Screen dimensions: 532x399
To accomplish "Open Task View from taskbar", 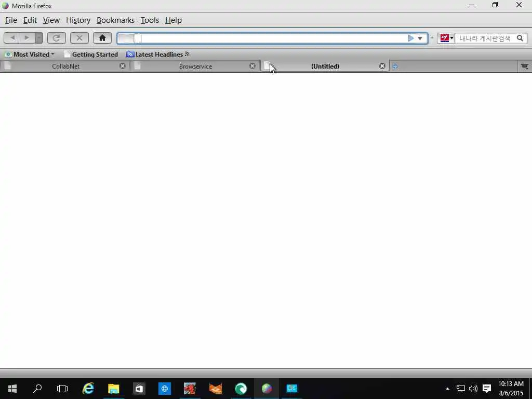I will pos(62,389).
